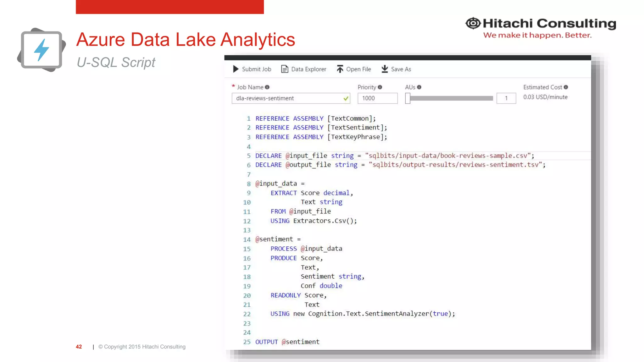Click the Job Name info icon

point(267,87)
